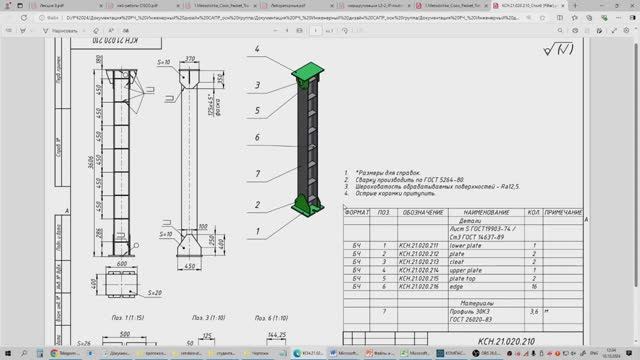Zoom out the PDF with the minus button
640x360 pixels.
pos(276,31)
